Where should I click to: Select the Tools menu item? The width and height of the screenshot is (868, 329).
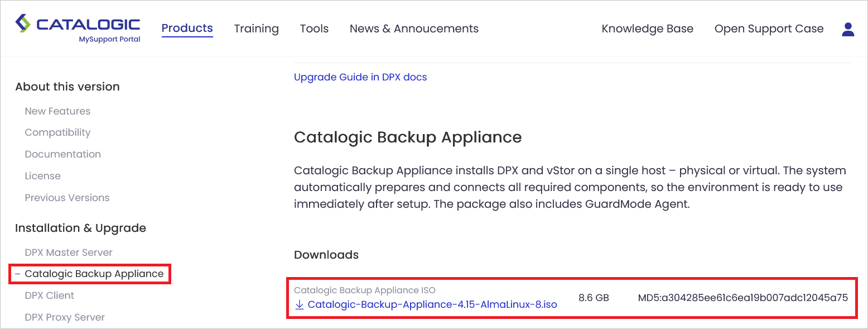coord(314,28)
